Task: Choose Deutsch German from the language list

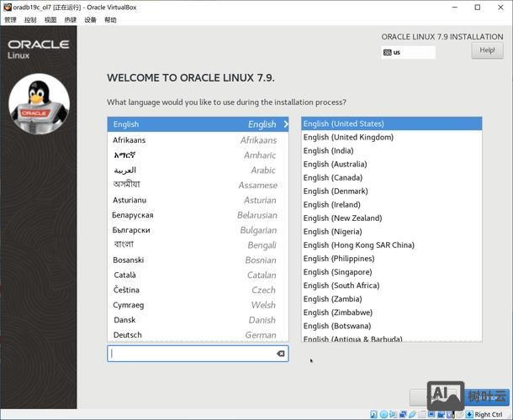Action: [x=198, y=335]
